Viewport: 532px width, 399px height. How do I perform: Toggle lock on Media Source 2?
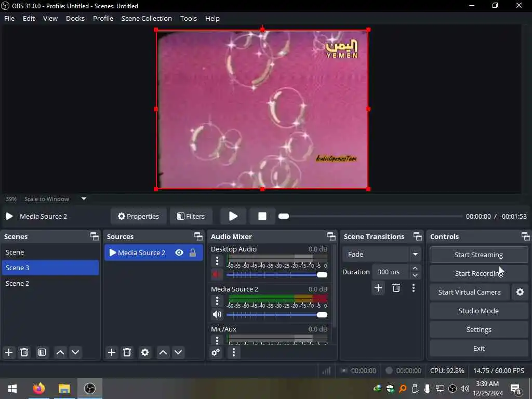pyautogui.click(x=193, y=252)
